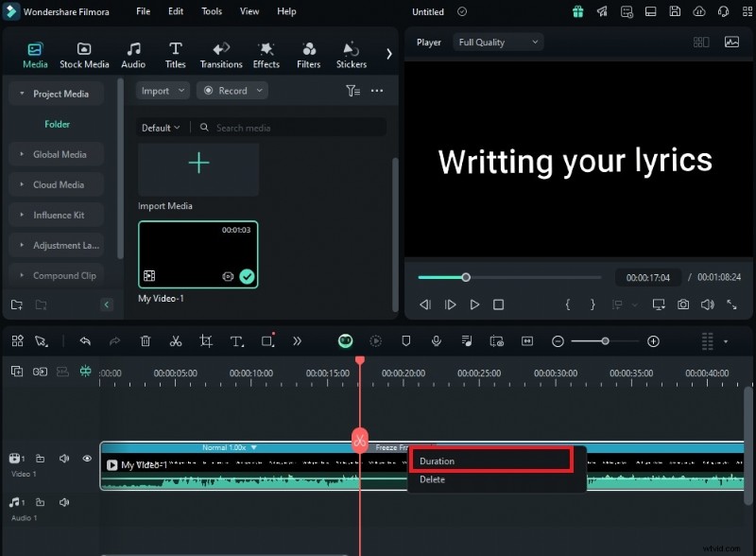The image size is (756, 556).
Task: Take a snapshot with the camera icon
Action: [683, 304]
